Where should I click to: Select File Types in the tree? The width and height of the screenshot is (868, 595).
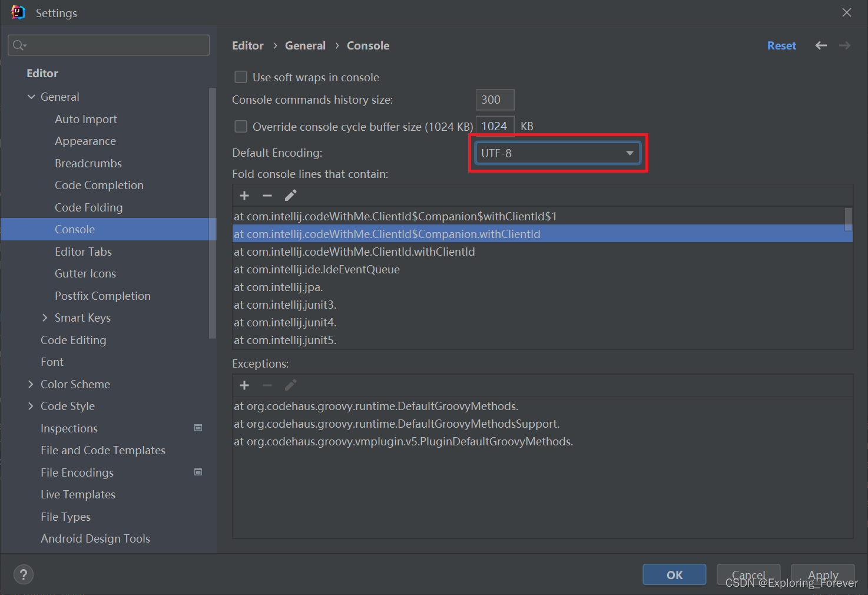click(x=65, y=517)
